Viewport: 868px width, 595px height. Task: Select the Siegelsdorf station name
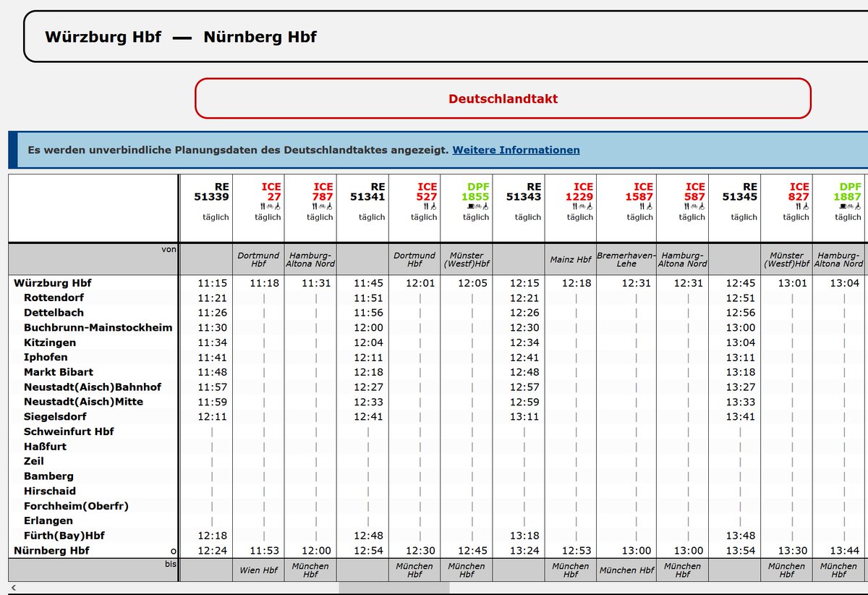click(x=55, y=416)
